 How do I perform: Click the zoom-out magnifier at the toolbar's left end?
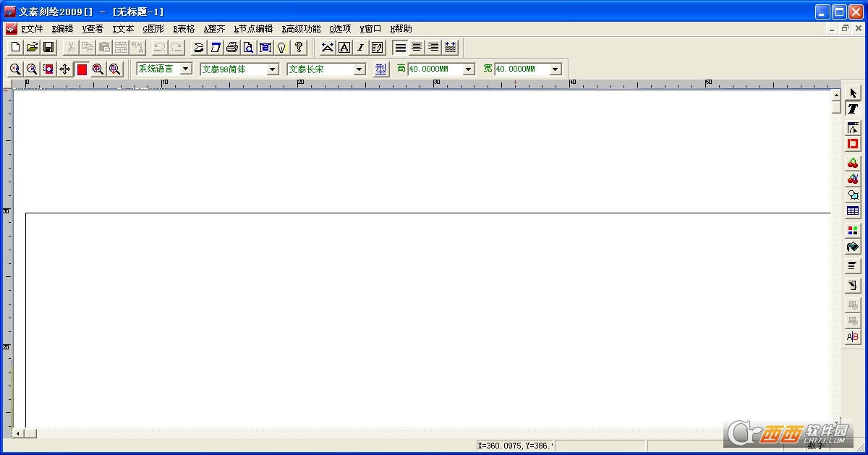[14, 69]
